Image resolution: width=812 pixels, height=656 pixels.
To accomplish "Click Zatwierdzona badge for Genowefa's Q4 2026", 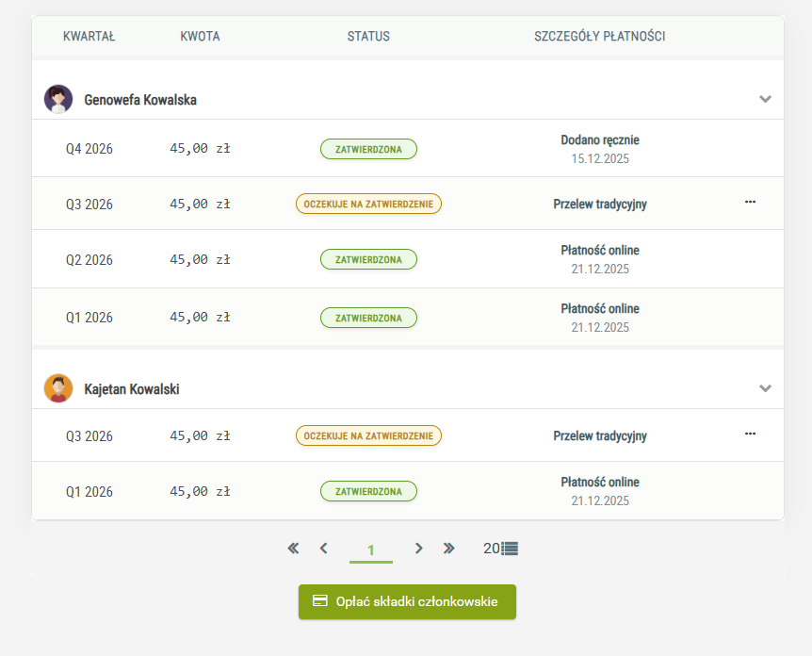I will (368, 149).
